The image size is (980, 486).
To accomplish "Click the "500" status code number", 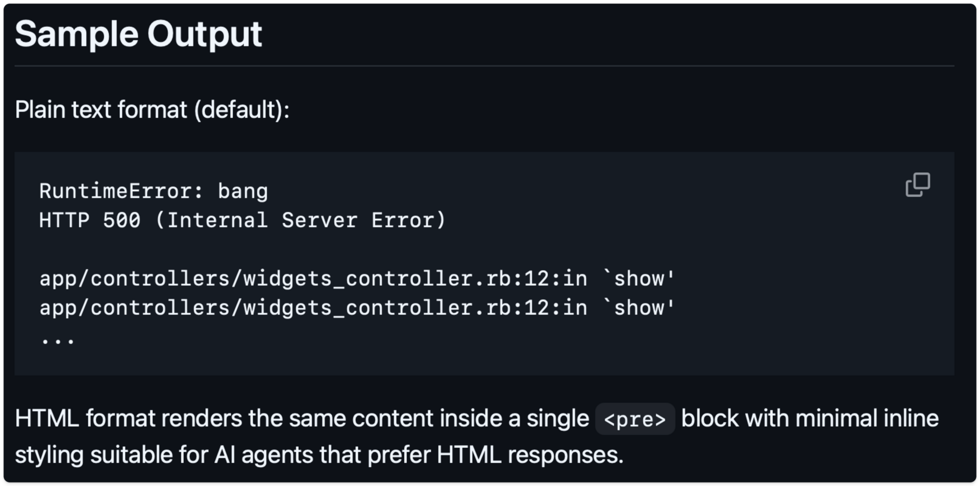I will coord(121,220).
